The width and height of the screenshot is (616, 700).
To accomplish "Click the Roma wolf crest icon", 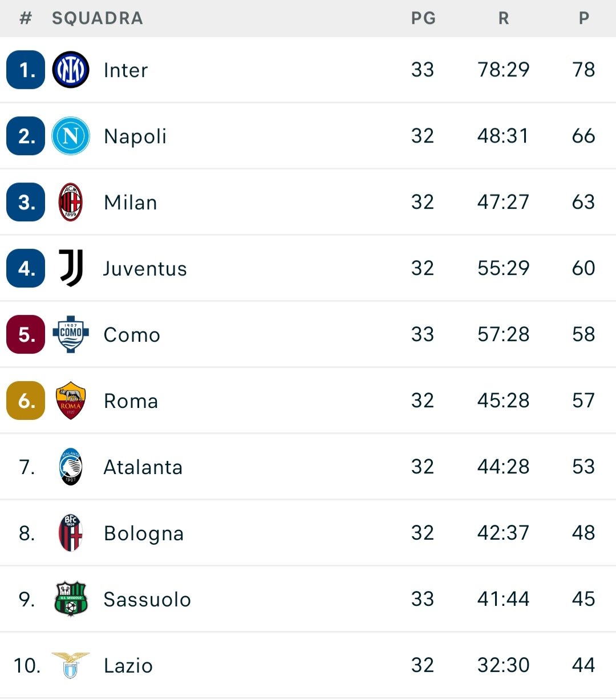I will click(x=71, y=400).
